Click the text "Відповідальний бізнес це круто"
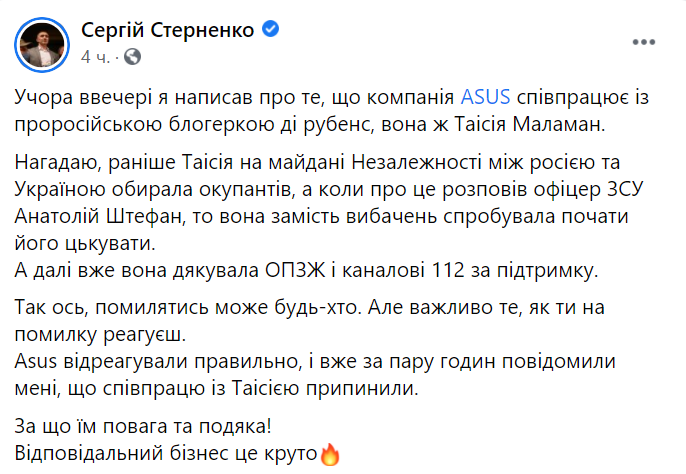The height and width of the screenshot is (474, 686). coord(166,453)
